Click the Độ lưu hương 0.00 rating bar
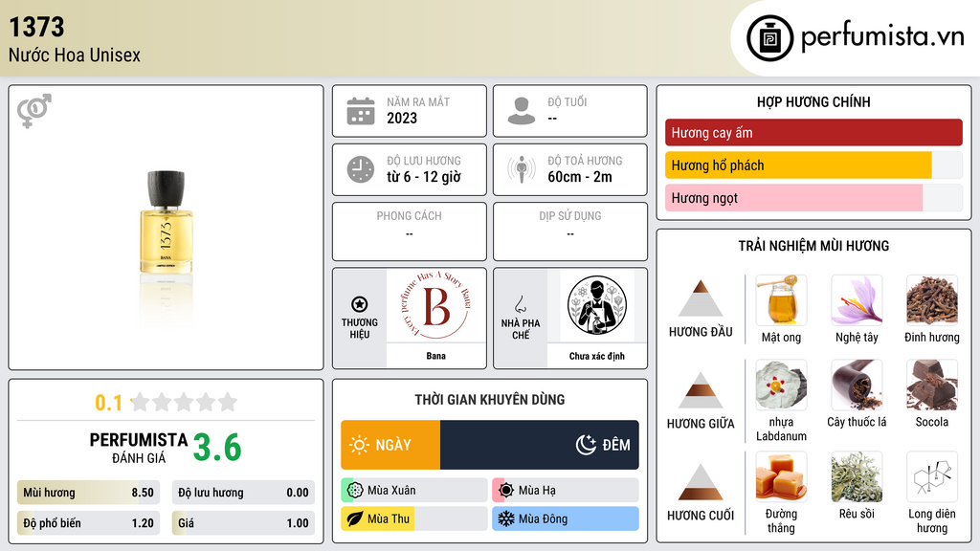Image resolution: width=980 pixels, height=551 pixels. pyautogui.click(x=243, y=493)
